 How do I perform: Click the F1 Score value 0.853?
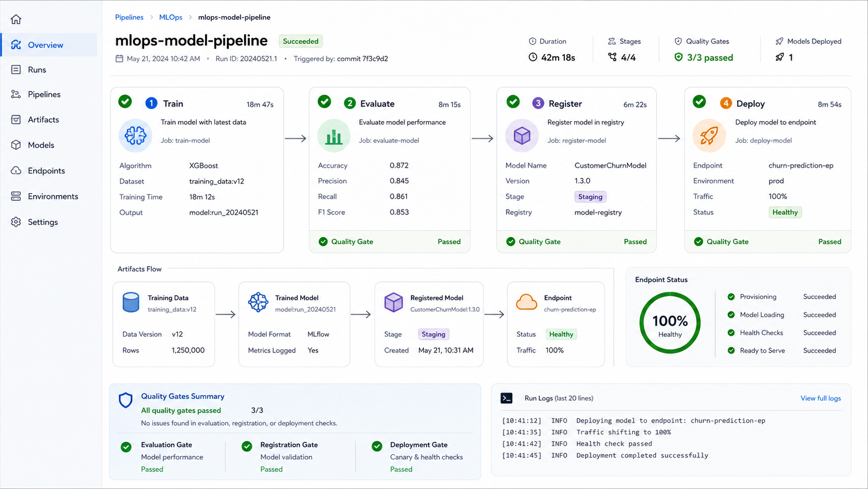[399, 212]
